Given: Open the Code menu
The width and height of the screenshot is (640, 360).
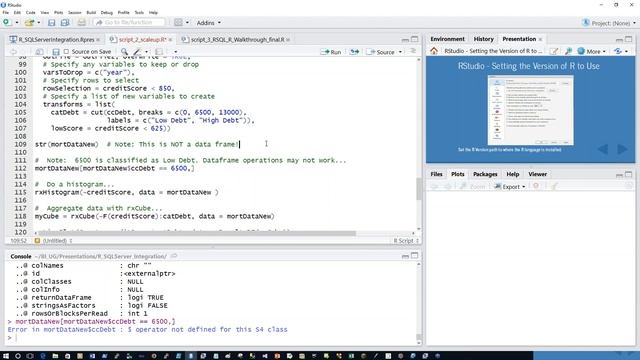Looking at the screenshot, I should [x=31, y=13].
